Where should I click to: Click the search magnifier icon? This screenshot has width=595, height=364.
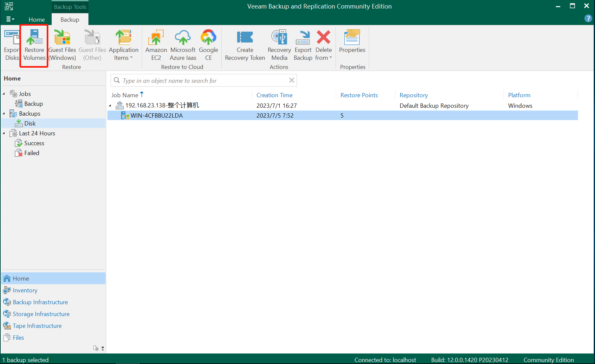point(116,80)
